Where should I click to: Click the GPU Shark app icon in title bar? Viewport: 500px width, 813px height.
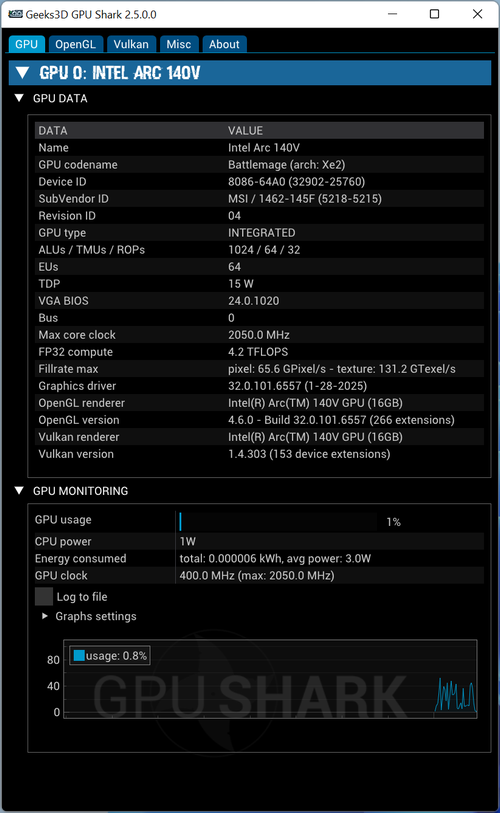point(15,14)
